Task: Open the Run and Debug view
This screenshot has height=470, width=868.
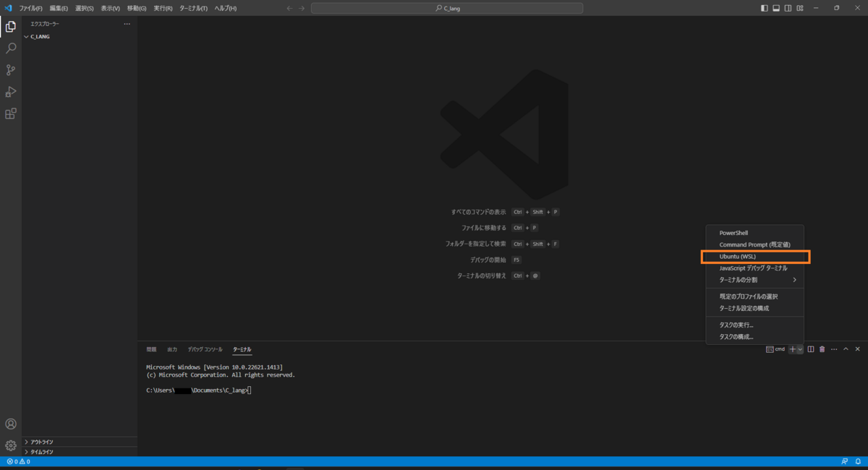Action: pos(11,92)
